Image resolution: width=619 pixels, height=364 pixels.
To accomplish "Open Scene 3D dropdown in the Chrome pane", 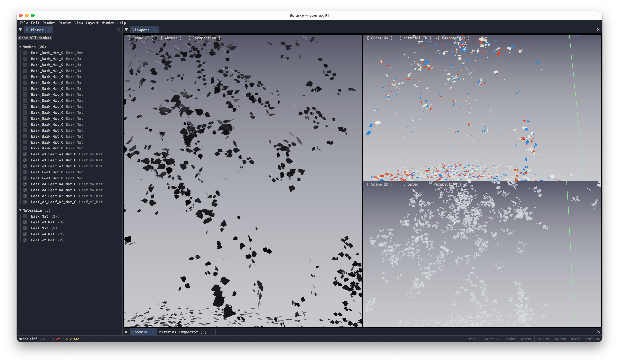I will pyautogui.click(x=141, y=38).
